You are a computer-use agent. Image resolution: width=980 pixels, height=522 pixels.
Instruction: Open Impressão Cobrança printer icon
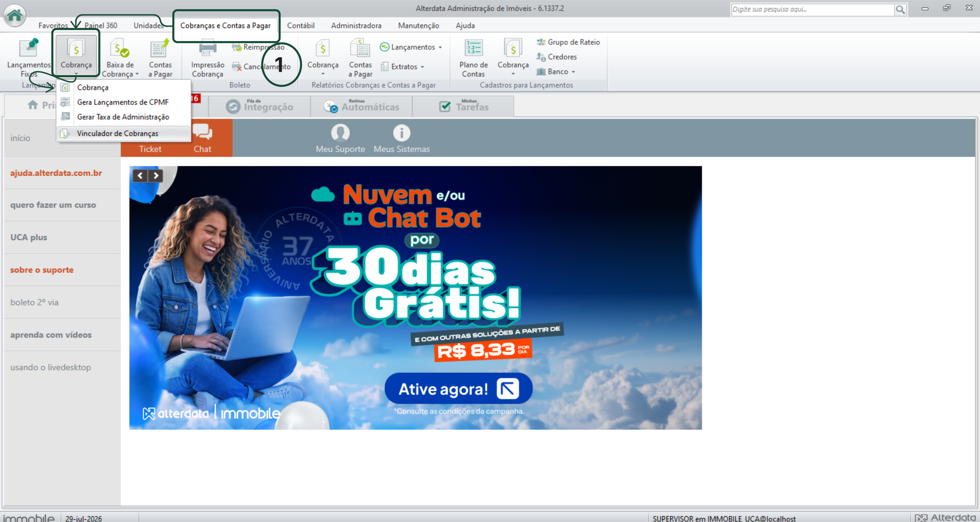(207, 49)
